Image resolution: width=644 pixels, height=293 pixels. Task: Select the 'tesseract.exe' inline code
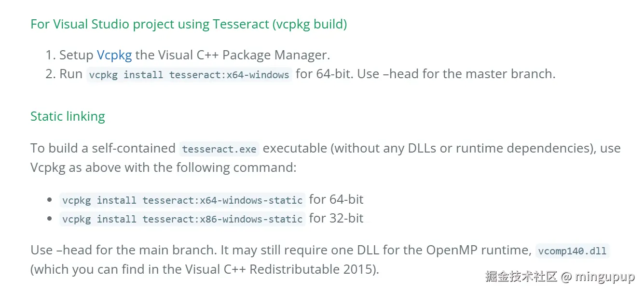(219, 149)
